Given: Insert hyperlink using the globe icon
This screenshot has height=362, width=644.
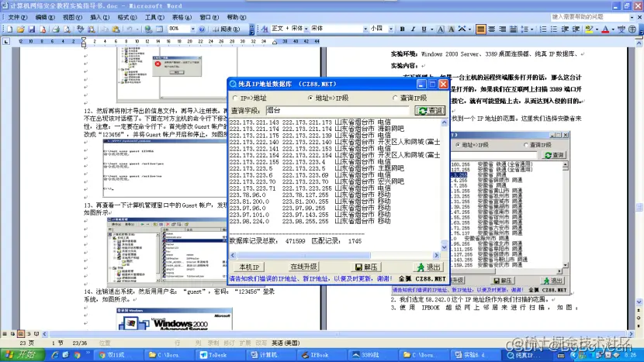Looking at the screenshot, I should coord(148,29).
